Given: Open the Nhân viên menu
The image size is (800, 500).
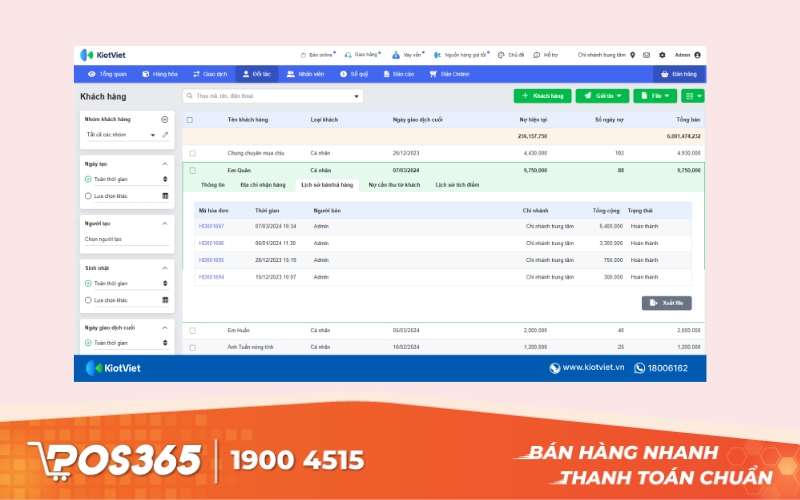Looking at the screenshot, I should point(306,74).
